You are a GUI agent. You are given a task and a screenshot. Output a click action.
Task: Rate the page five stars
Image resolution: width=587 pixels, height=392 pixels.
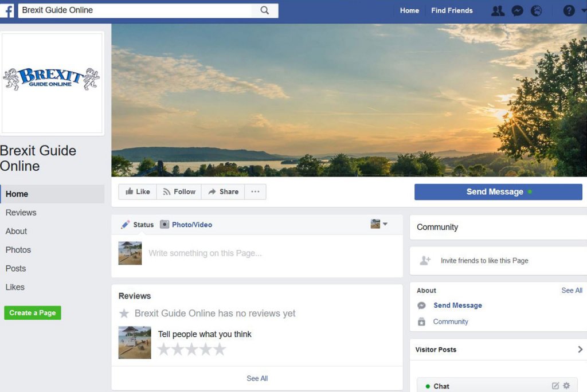[220, 349]
